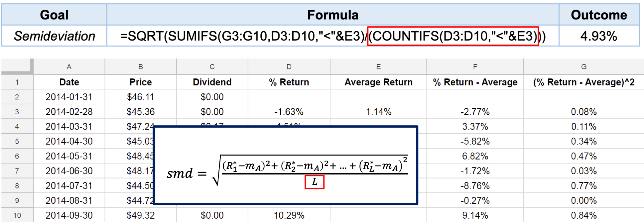Click cell with date 2014-02-28

(x=69, y=112)
